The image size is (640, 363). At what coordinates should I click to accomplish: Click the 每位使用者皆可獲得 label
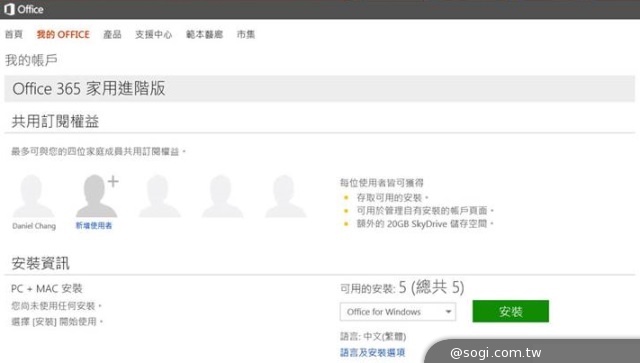coord(382,183)
